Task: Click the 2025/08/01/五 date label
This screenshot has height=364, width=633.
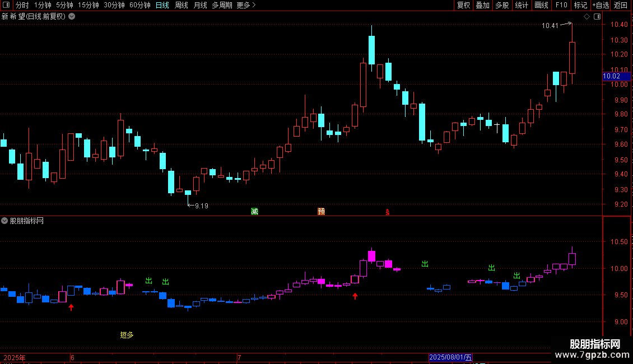Action: [x=450, y=357]
